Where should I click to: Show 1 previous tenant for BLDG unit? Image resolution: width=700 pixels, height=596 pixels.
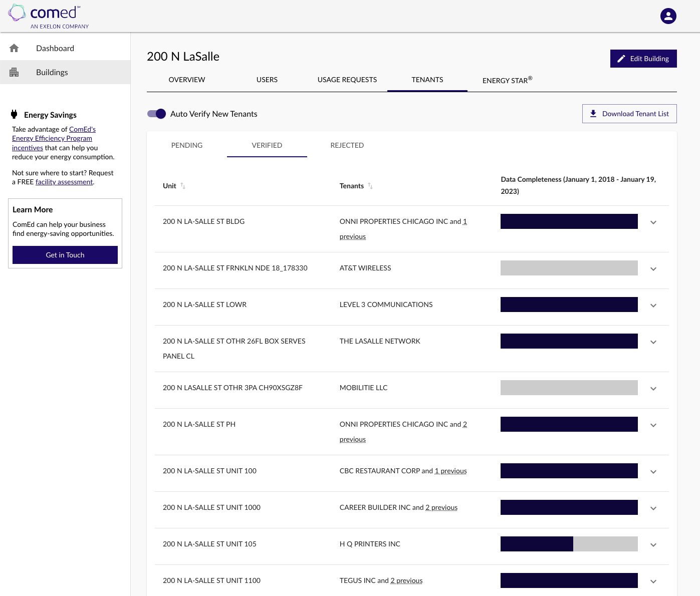pyautogui.click(x=353, y=236)
